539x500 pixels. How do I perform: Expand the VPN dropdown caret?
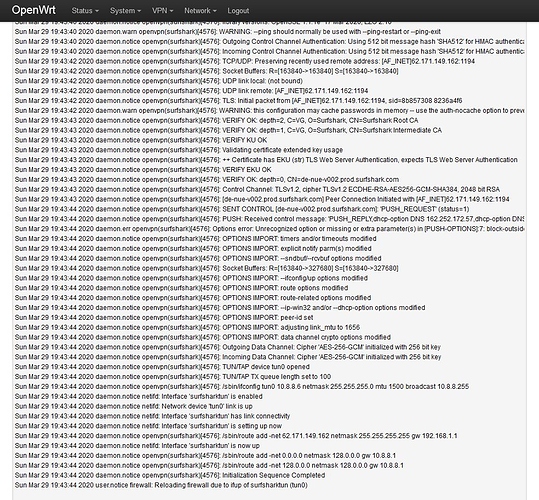click(x=171, y=11)
